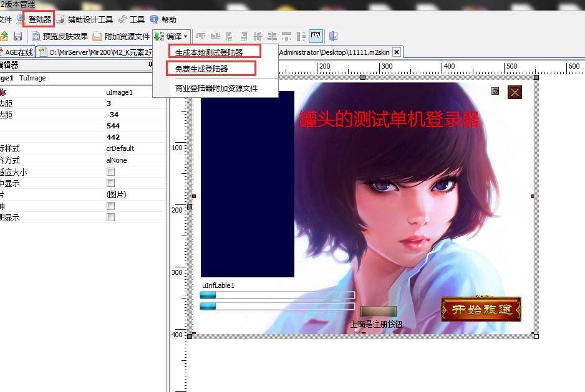Switch to AGE在线 tab
The width and height of the screenshot is (585, 392).
pyautogui.click(x=17, y=52)
